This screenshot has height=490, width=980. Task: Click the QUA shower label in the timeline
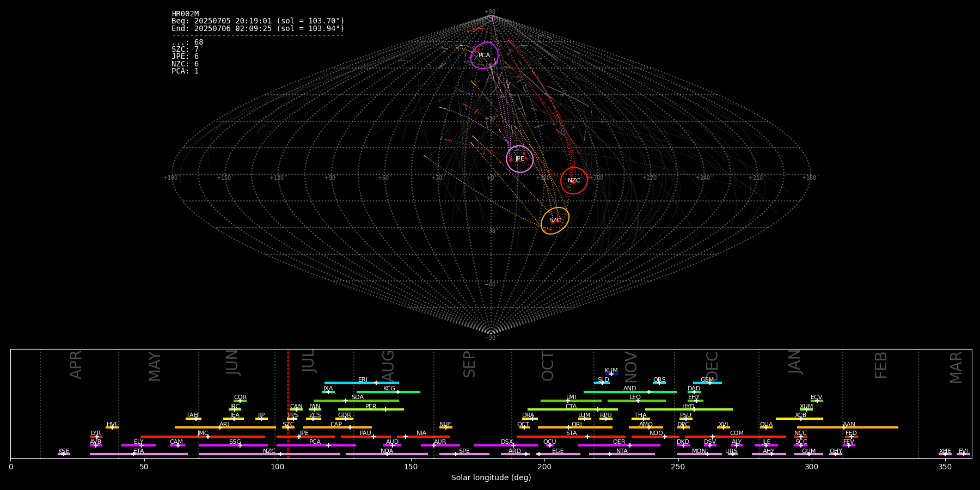[x=766, y=425]
